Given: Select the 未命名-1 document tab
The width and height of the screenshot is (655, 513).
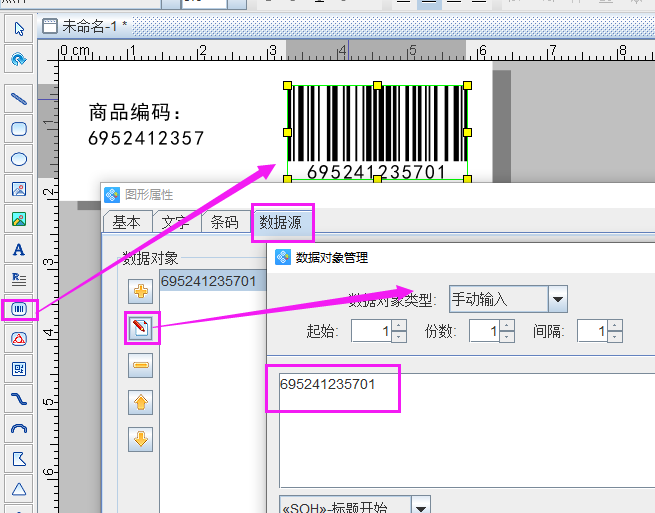Looking at the screenshot, I should point(86,26).
